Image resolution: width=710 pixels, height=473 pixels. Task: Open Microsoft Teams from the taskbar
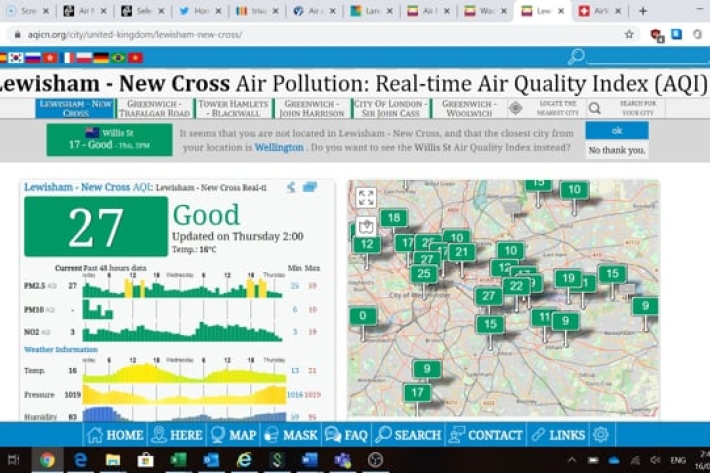tap(342, 460)
